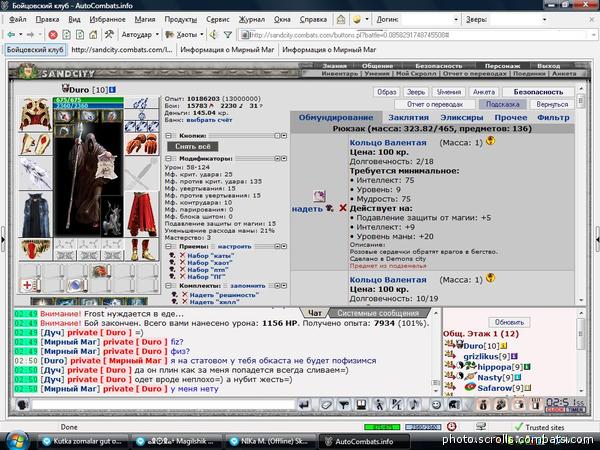Open the Магия menu
Image resolution: width=600 pixels, height=450 pixels.
click(145, 19)
